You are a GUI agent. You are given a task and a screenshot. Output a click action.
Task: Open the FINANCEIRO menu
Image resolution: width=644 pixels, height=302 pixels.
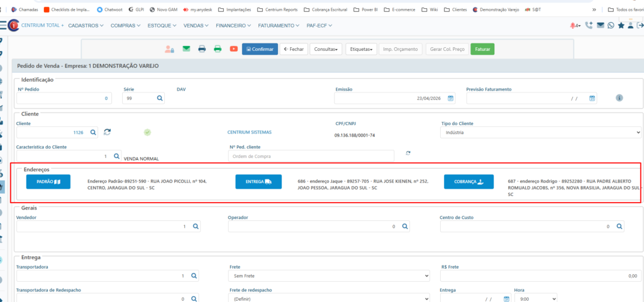(233, 25)
